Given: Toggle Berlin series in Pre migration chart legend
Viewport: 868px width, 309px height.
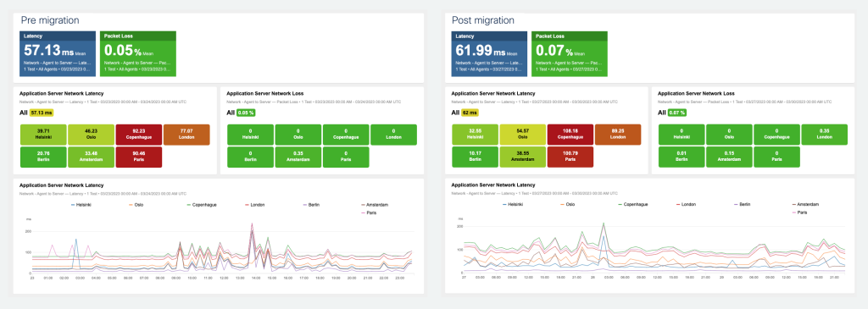Looking at the screenshot, I should click(x=312, y=205).
